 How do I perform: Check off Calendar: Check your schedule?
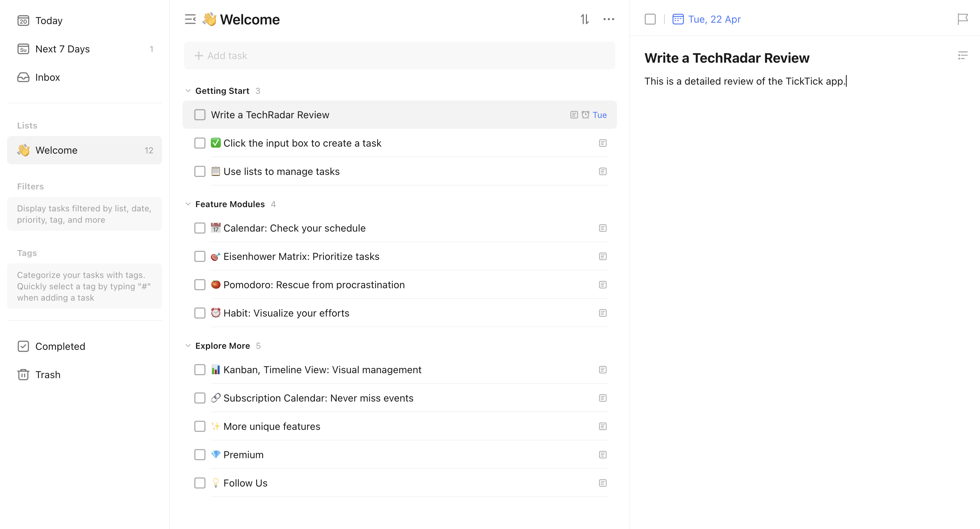(200, 228)
